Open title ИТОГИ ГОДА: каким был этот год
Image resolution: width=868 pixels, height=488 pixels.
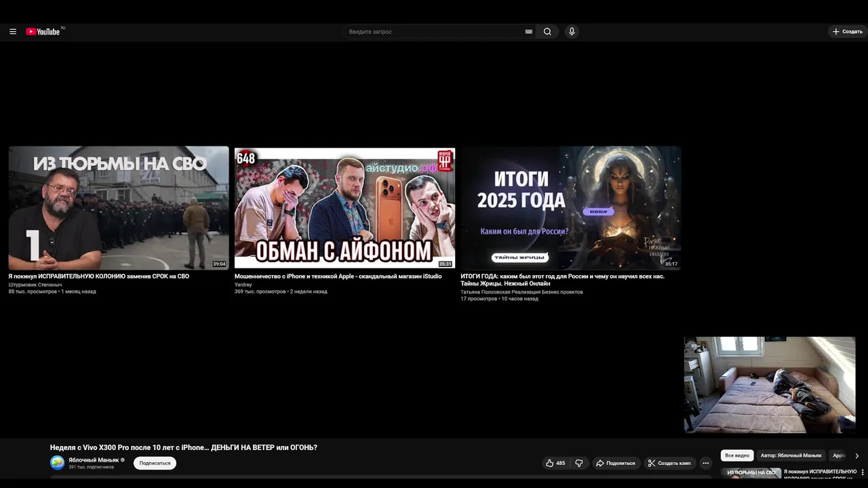point(562,280)
